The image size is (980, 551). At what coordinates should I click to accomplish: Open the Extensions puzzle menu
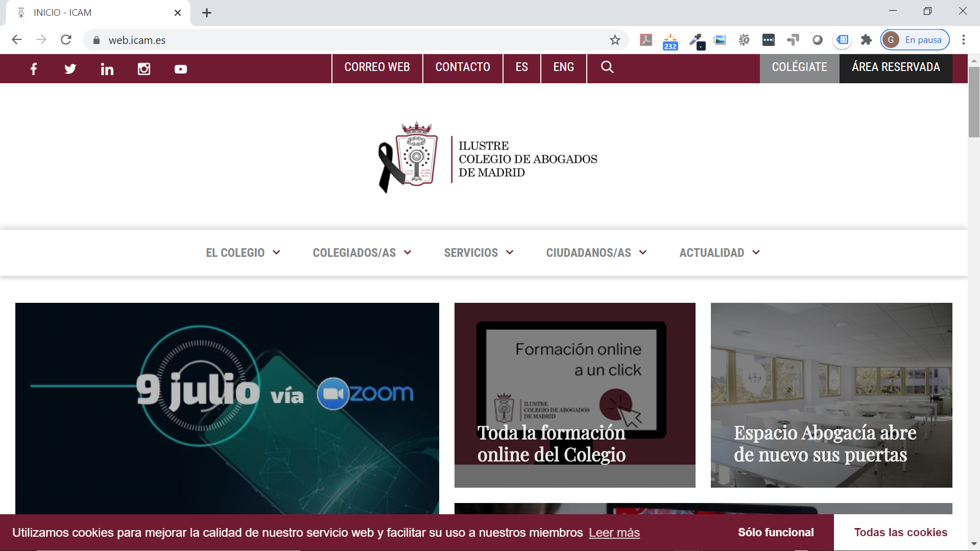click(867, 40)
